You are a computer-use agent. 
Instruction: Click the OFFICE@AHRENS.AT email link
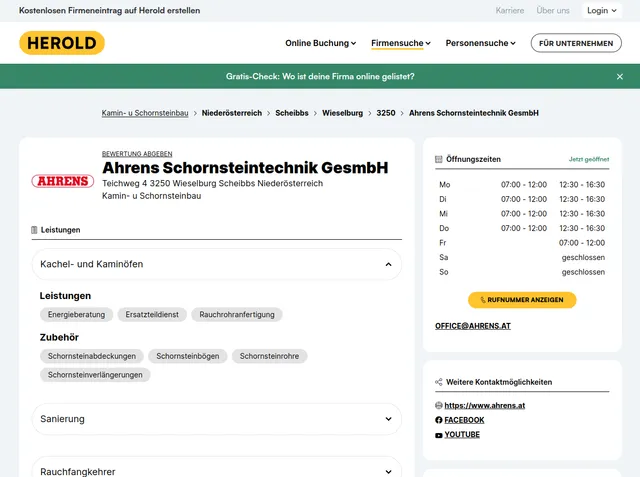(473, 326)
